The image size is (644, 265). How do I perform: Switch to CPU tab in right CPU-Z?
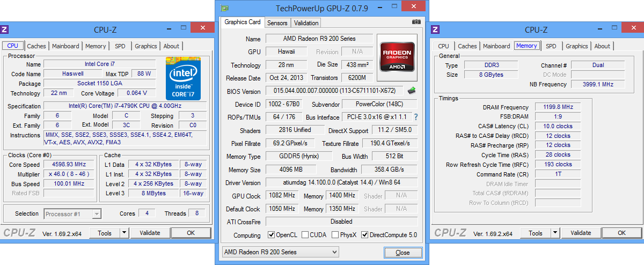point(443,46)
